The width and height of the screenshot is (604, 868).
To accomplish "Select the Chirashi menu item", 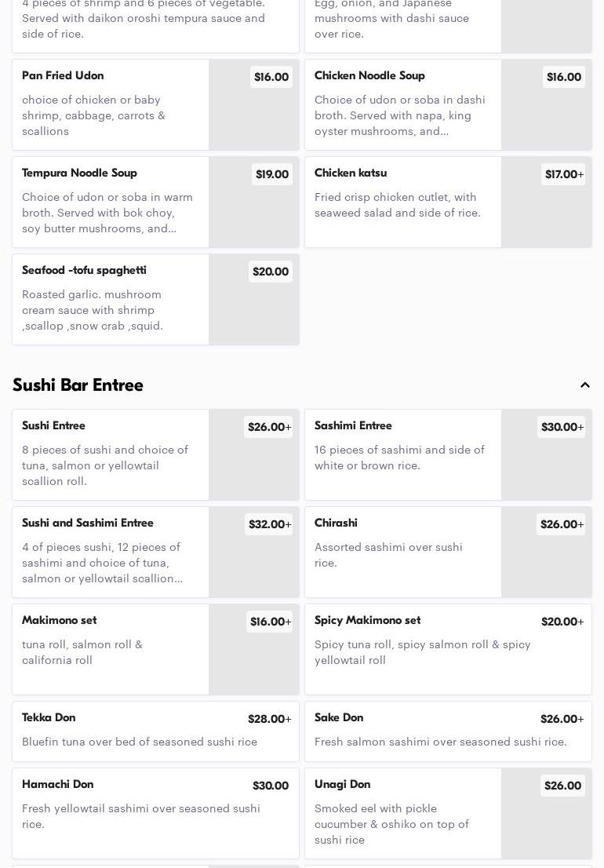I will tap(402, 552).
